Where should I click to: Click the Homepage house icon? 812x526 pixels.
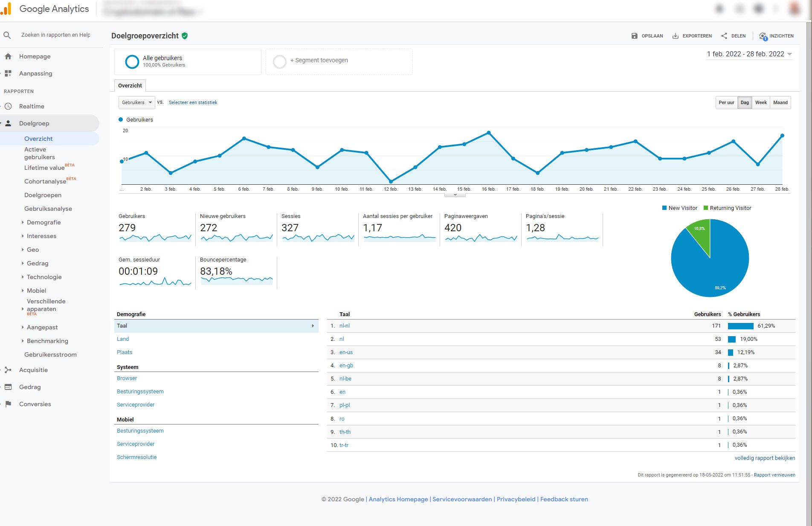click(8, 56)
